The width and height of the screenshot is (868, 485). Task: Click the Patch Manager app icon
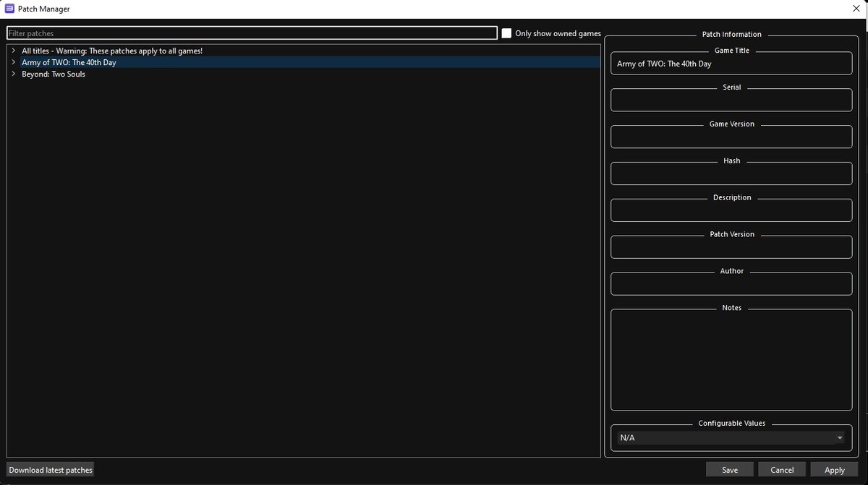(9, 9)
